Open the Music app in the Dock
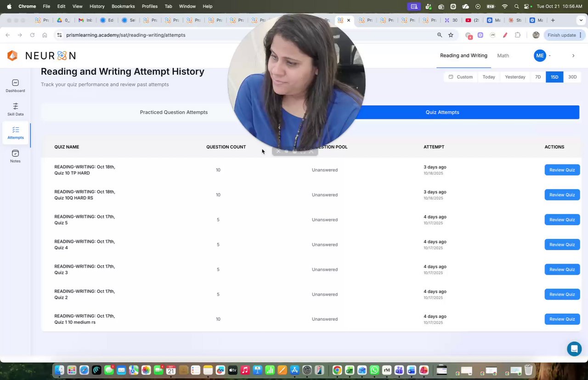588x380 pixels. coord(245,370)
